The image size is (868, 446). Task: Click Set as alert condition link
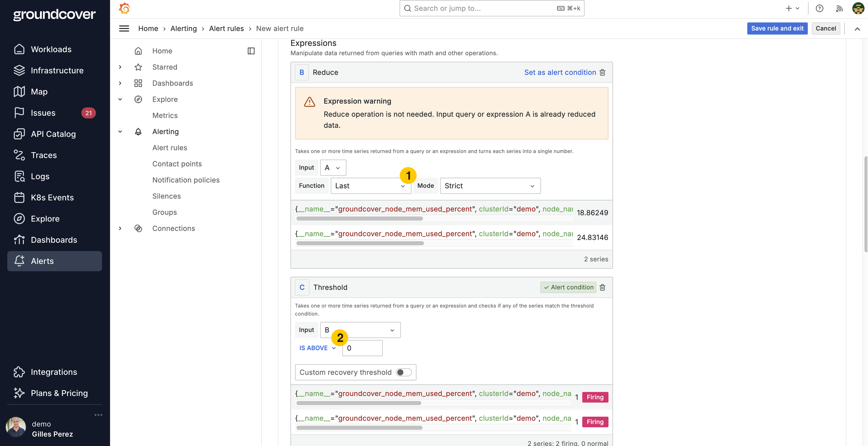coord(560,73)
